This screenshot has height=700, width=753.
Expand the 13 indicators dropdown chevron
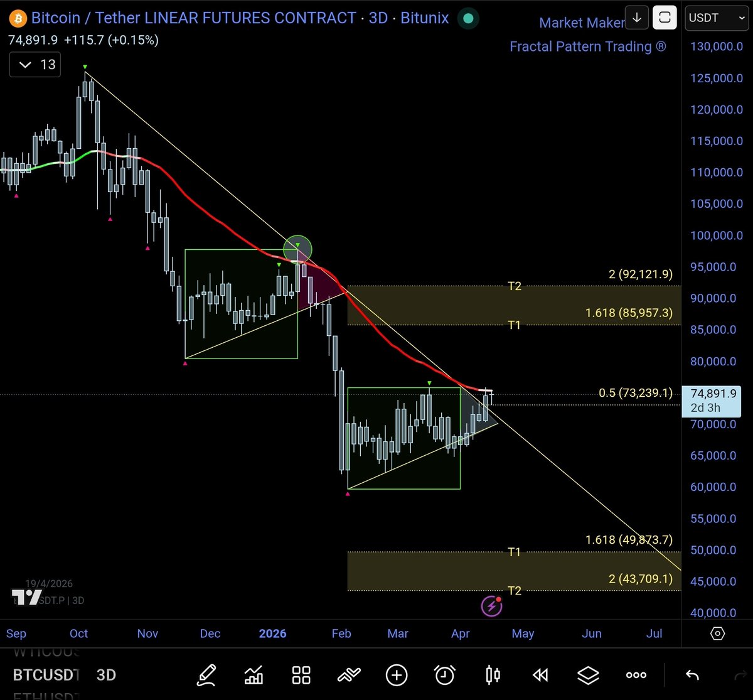point(26,64)
